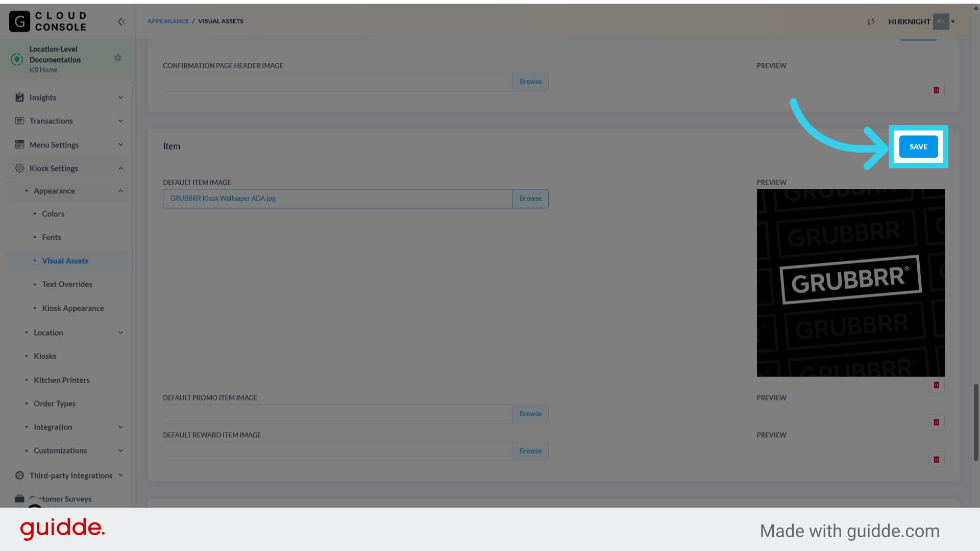Viewport: 980px width, 551px height.
Task: Open Text Overrides page
Action: (67, 284)
